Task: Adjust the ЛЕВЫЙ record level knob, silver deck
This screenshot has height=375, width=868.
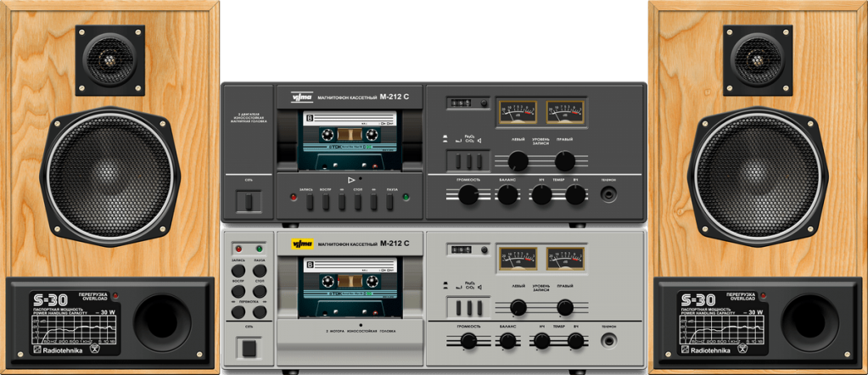Action: (518, 307)
